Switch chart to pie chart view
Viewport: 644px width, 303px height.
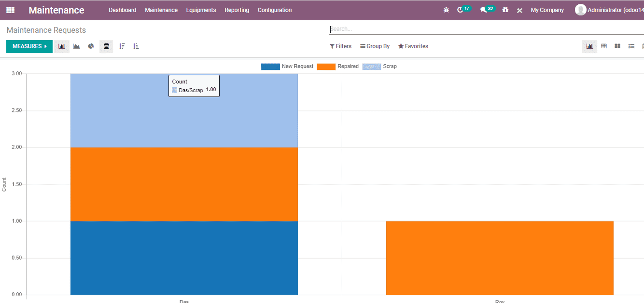click(x=91, y=46)
